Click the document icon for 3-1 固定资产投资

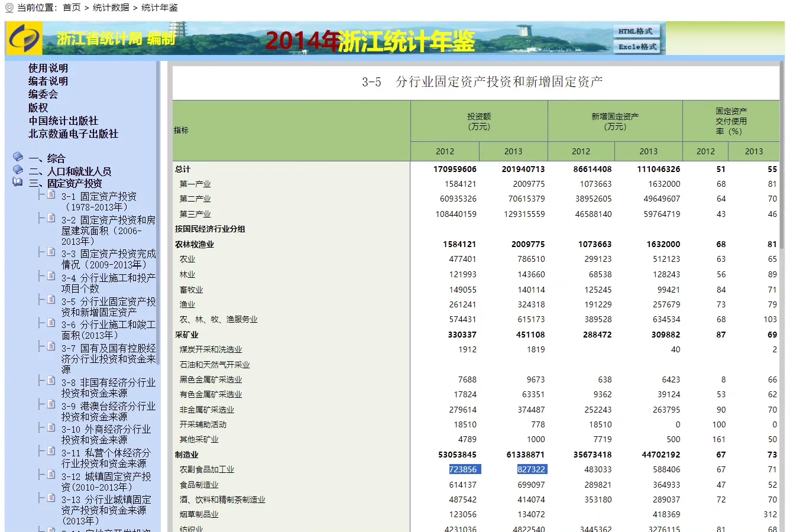tap(51, 195)
